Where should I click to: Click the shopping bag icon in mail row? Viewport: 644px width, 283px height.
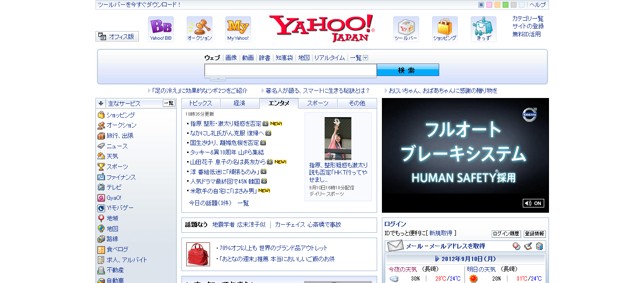(x=539, y=246)
